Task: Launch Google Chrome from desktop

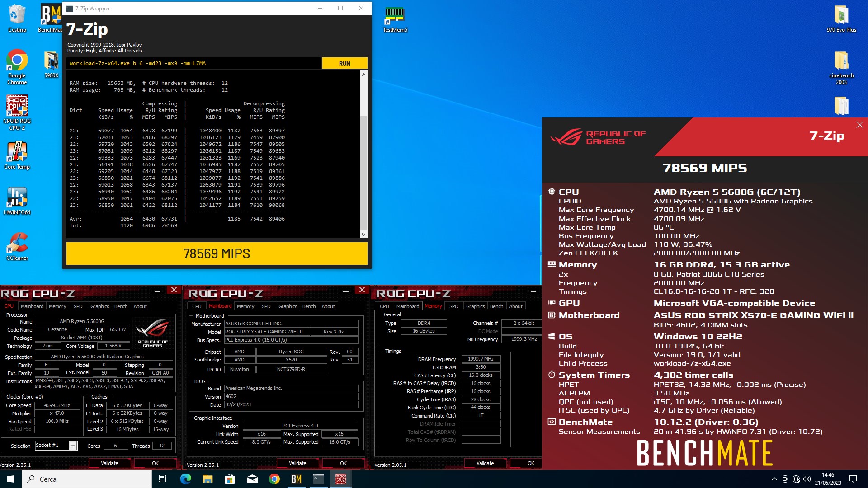Action: [17, 67]
